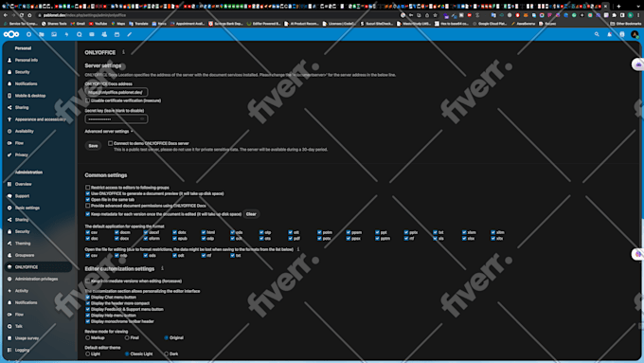This screenshot has width=644, height=363.
Task: Open the Nextcloud logo home link
Action: point(11,34)
